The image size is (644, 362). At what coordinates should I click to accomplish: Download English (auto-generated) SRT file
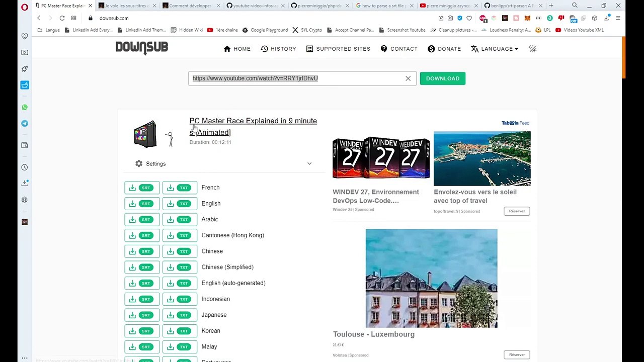point(142,283)
